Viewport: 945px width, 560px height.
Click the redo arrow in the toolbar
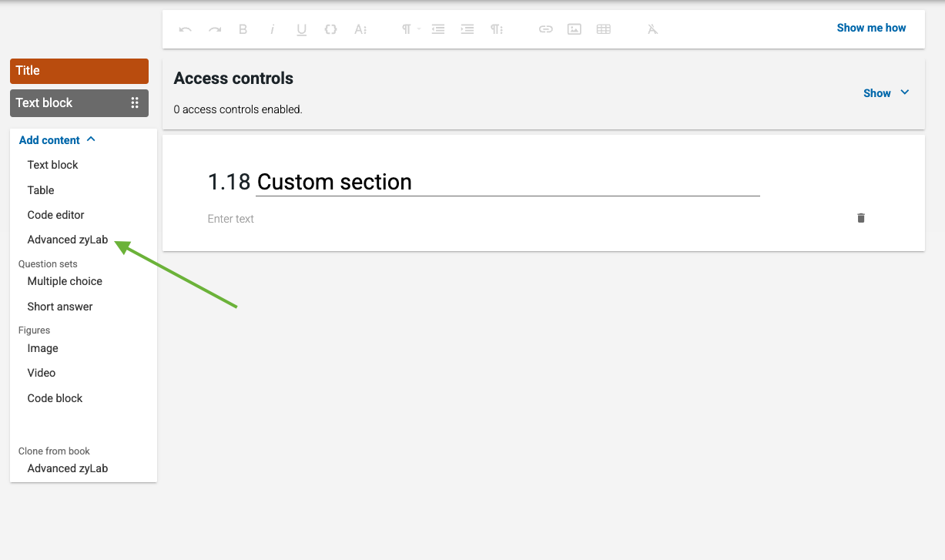(215, 29)
